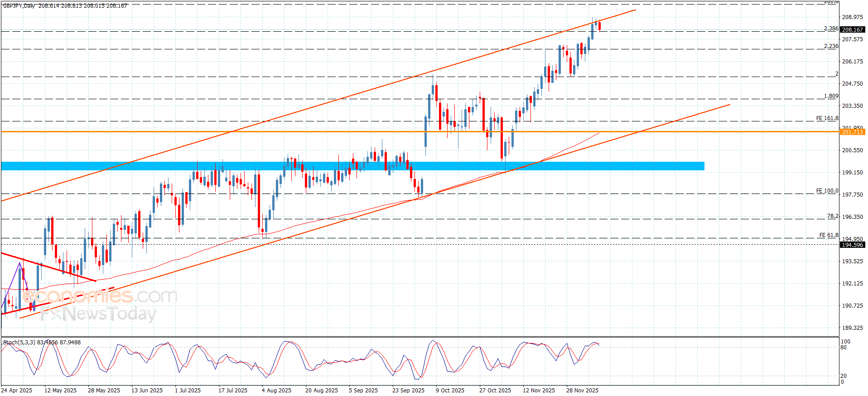Click the 12 Nov 2025 date label
This screenshot has width=868, height=396.
pos(539,391)
